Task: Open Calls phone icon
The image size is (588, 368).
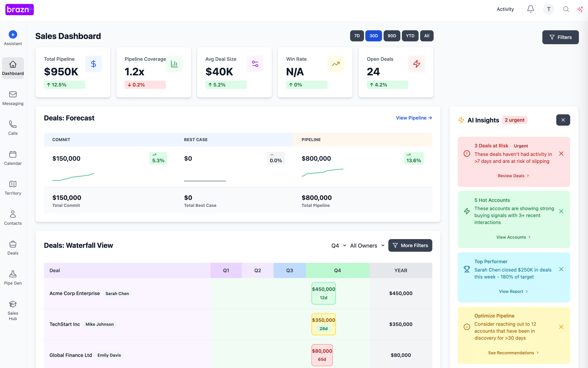Action: tap(13, 124)
